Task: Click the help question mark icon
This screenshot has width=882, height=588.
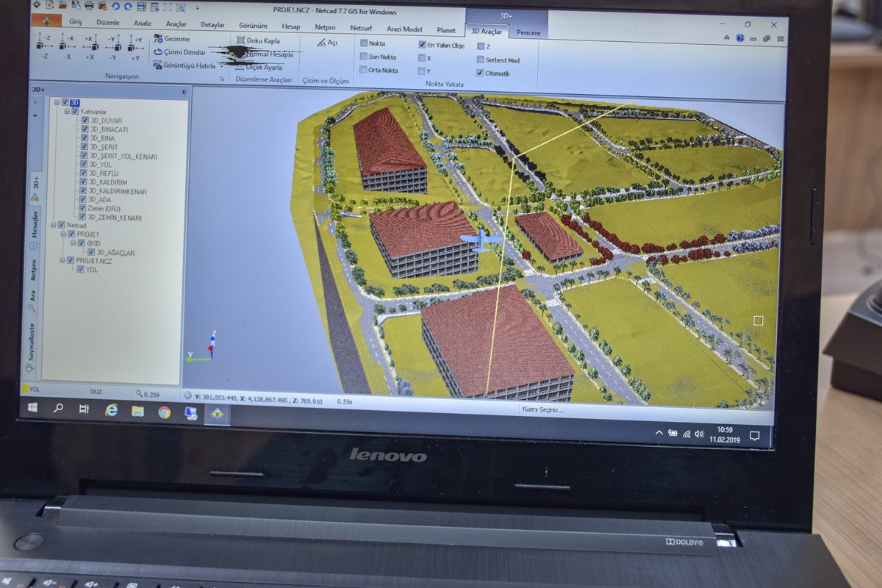Action: (x=741, y=37)
